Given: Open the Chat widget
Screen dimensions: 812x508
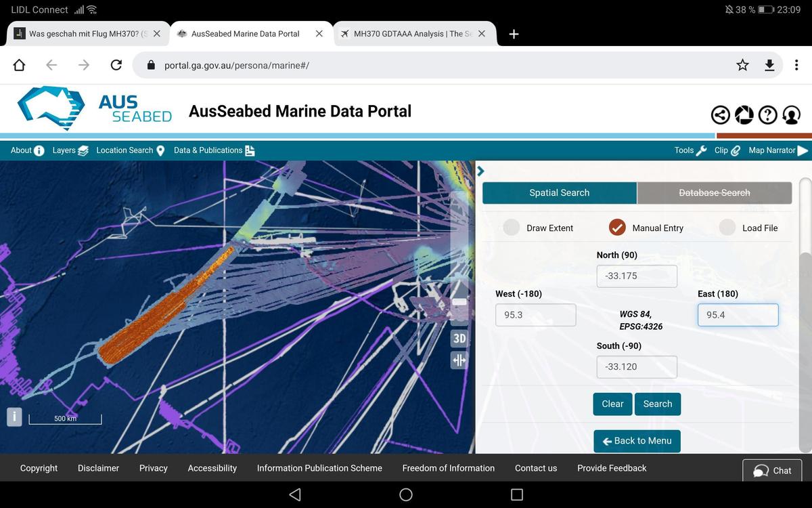Looking at the screenshot, I should point(772,471).
